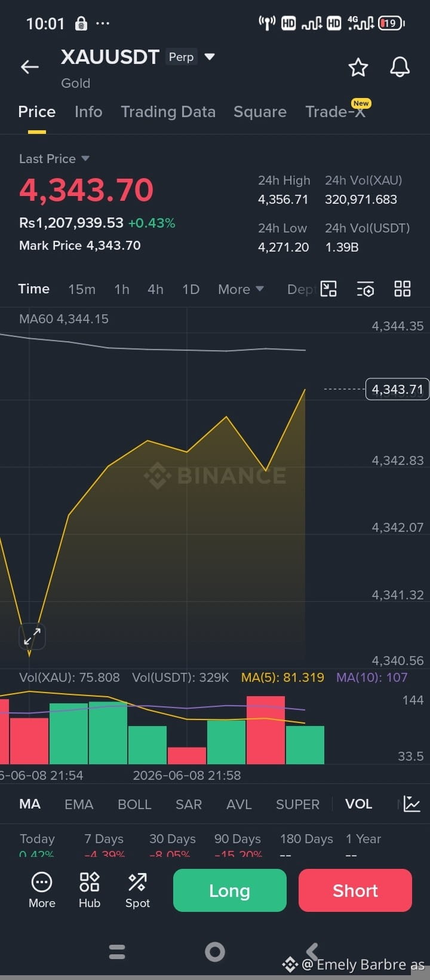Expand the More timeframes dropdown
Screen dimensions: 430x980
pos(241,289)
